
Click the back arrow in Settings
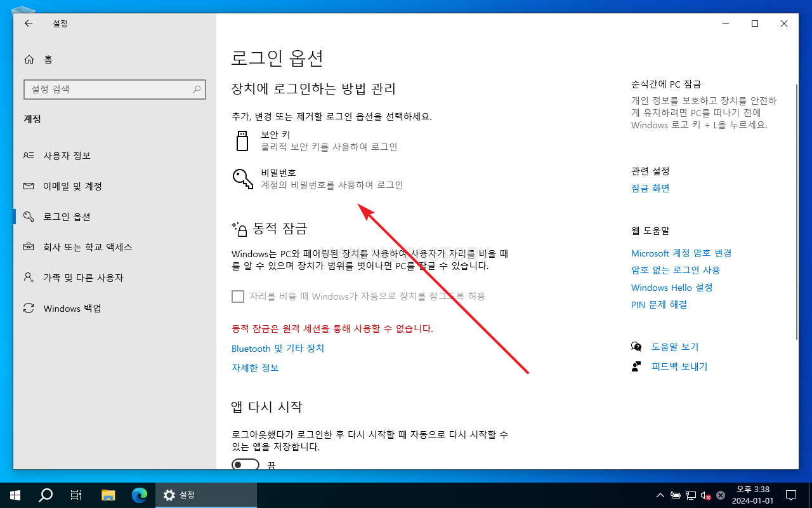[x=29, y=23]
